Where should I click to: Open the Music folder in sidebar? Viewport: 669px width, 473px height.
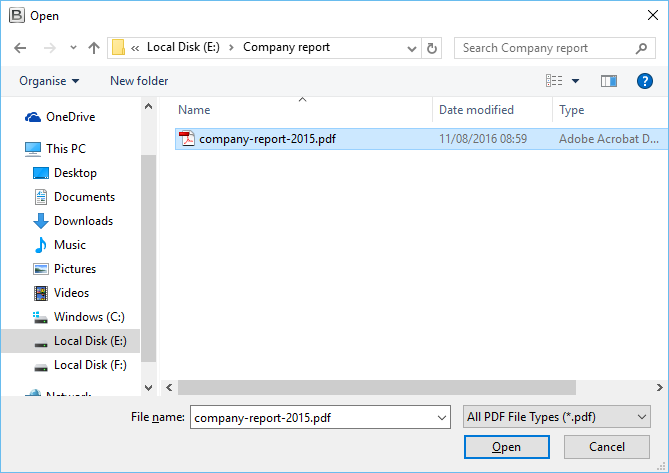(x=69, y=245)
